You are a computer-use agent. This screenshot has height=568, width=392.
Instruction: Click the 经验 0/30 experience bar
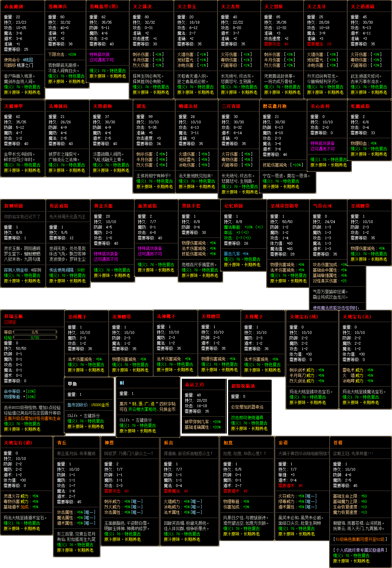(x=35, y=338)
